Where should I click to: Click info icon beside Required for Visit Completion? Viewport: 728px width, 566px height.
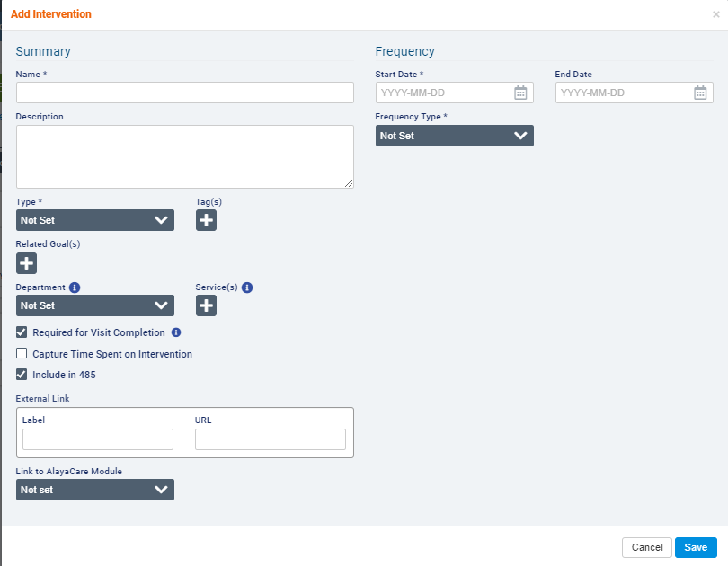click(x=176, y=332)
